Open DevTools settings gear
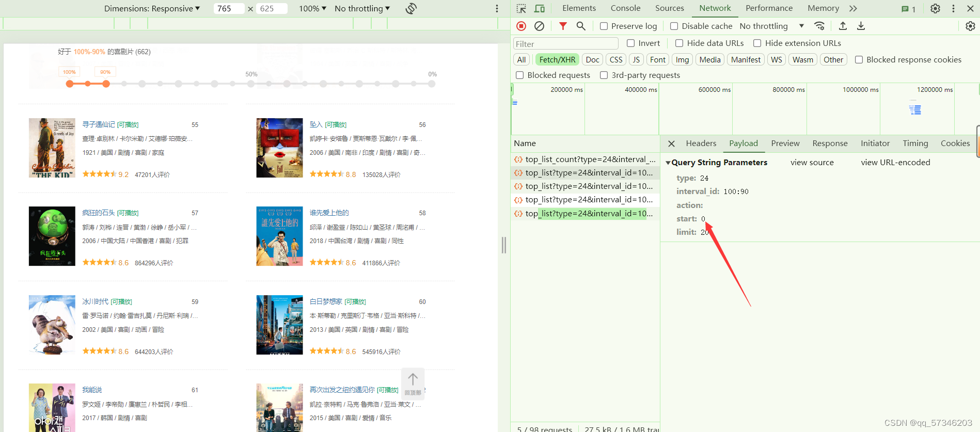 click(935, 8)
